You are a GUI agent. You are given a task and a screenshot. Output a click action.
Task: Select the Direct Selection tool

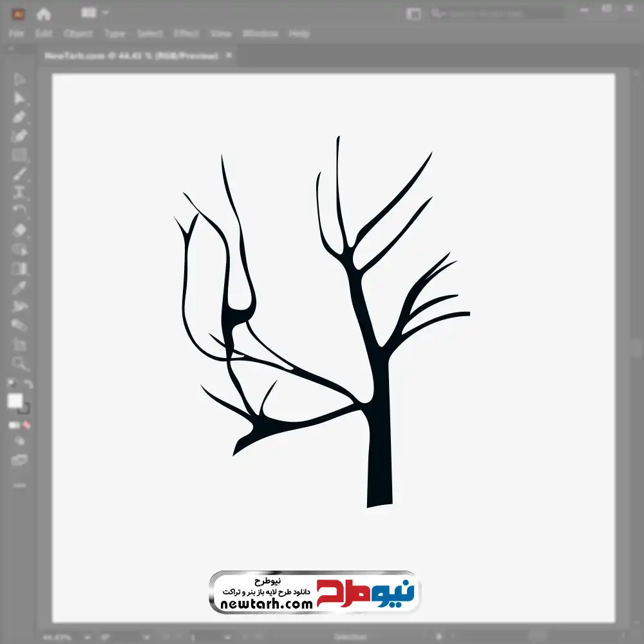tap(19, 98)
